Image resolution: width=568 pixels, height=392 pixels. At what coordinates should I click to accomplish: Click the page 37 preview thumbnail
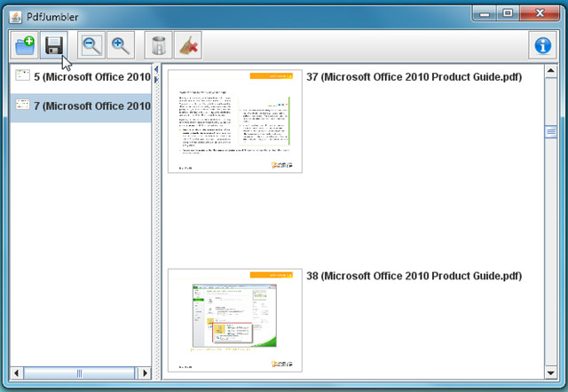point(234,122)
